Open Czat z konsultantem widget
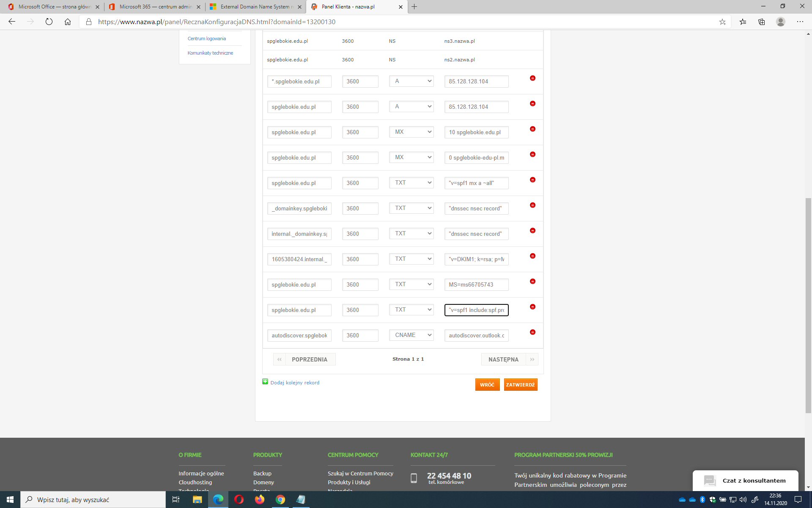The height and width of the screenshot is (508, 812). click(x=745, y=480)
